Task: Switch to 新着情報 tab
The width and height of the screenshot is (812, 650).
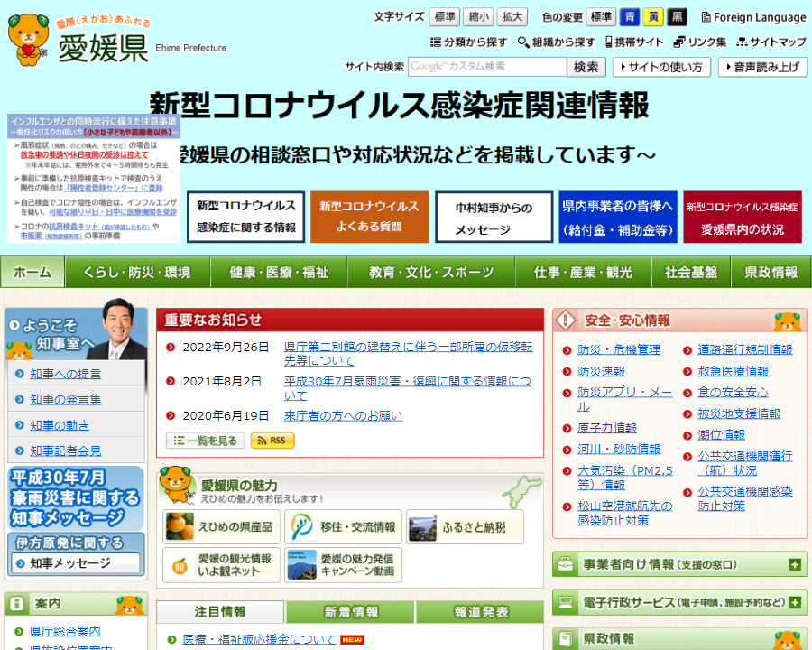Action: pos(351,612)
